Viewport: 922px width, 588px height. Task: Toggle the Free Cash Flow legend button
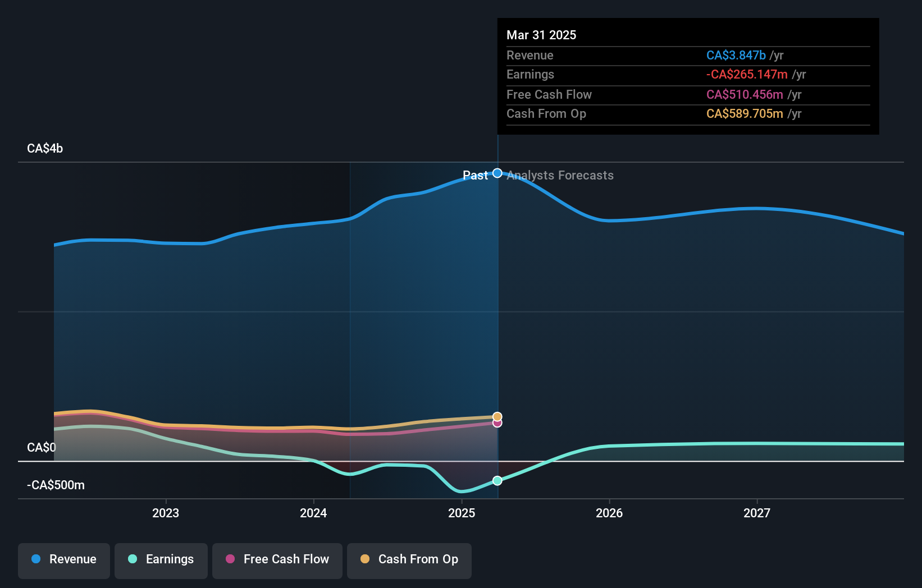pyautogui.click(x=277, y=561)
